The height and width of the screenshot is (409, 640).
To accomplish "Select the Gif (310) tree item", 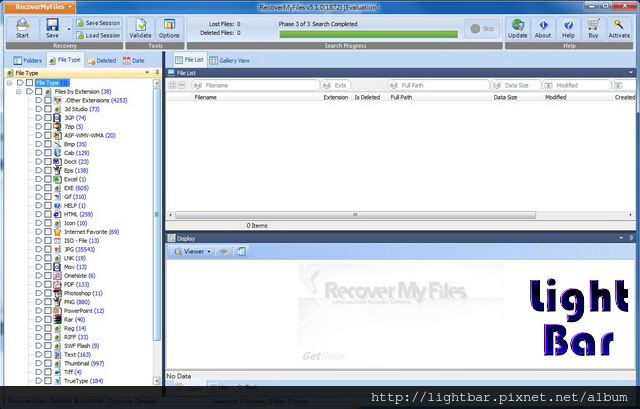I will 75,197.
